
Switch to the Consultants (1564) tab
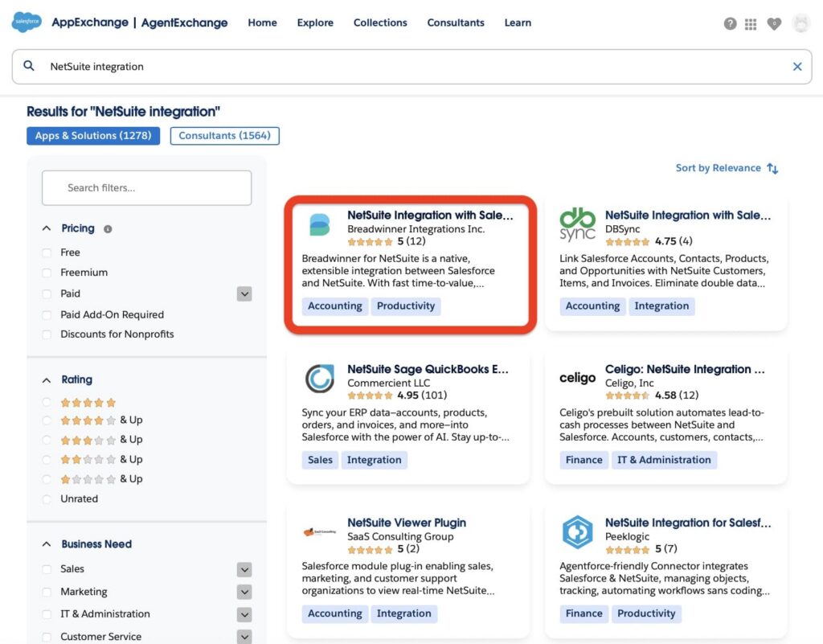click(224, 135)
